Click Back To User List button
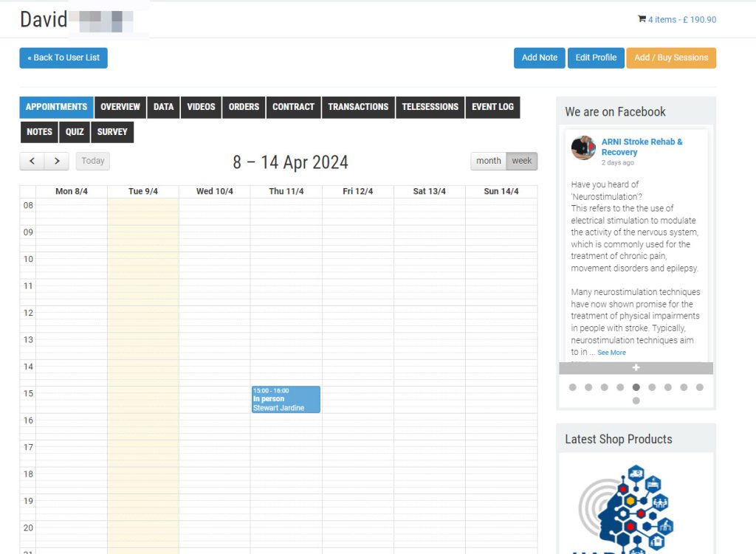The image size is (756, 554). pos(63,58)
